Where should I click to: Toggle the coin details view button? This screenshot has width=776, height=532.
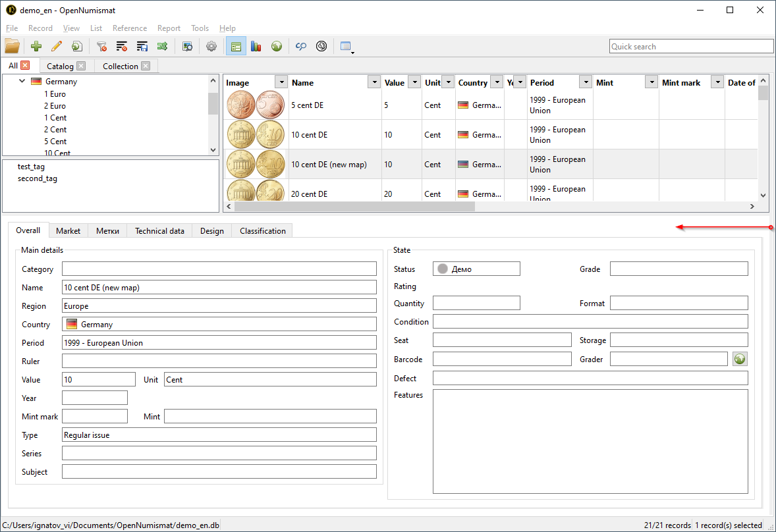236,46
